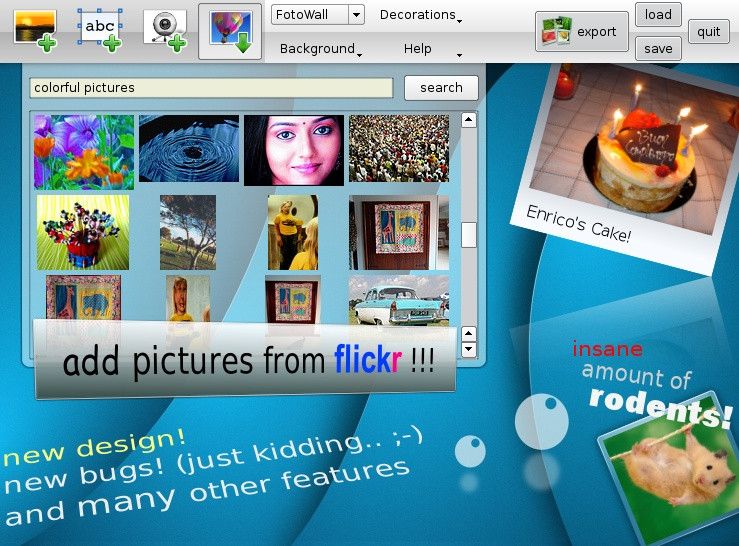This screenshot has width=739, height=546.
Task: Select the crowd of people thumbnail
Action: point(399,149)
